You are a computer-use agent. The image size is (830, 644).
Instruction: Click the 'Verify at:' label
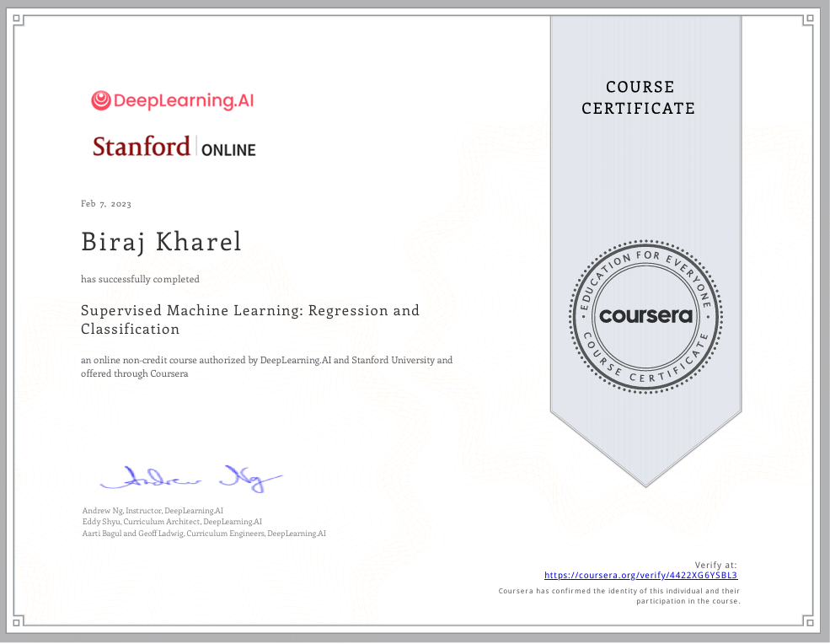pyautogui.click(x=716, y=565)
